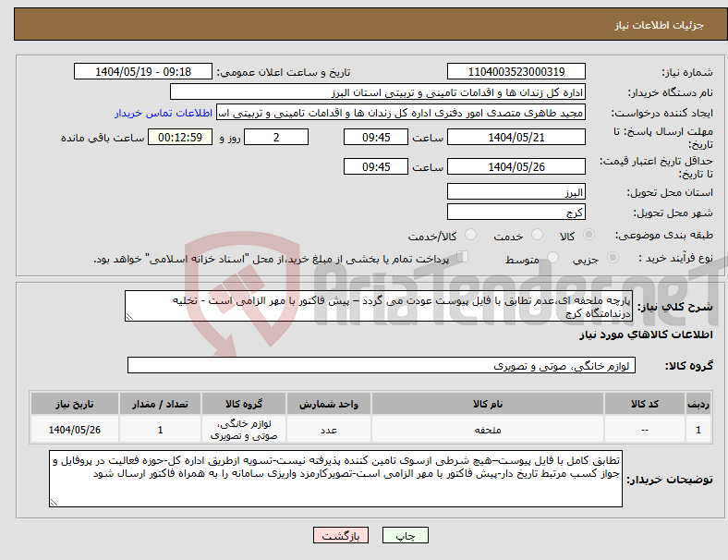Image resolution: width=728 pixels, height=560 pixels.
Task: Click the ملحفه item name cell
Action: (x=488, y=430)
